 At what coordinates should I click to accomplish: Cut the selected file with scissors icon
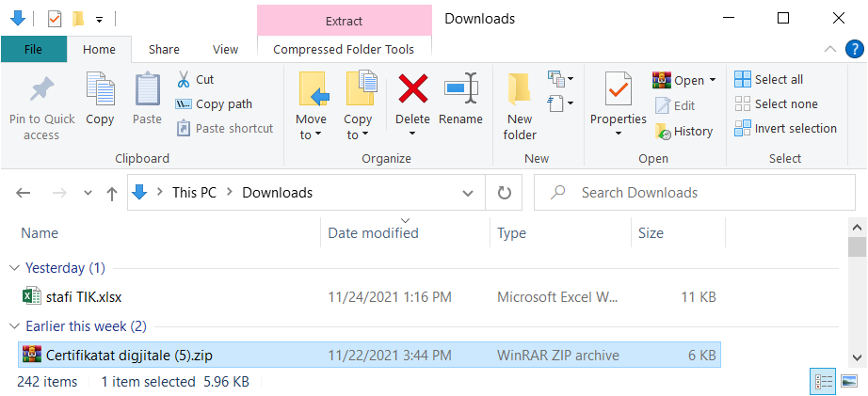pos(184,79)
